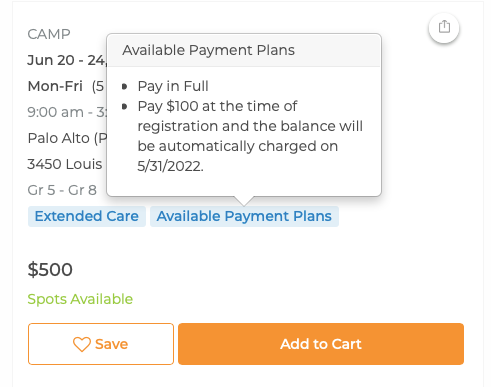Select the Pay $100 at registration option
491x387 pixels.
pyautogui.click(x=250, y=136)
